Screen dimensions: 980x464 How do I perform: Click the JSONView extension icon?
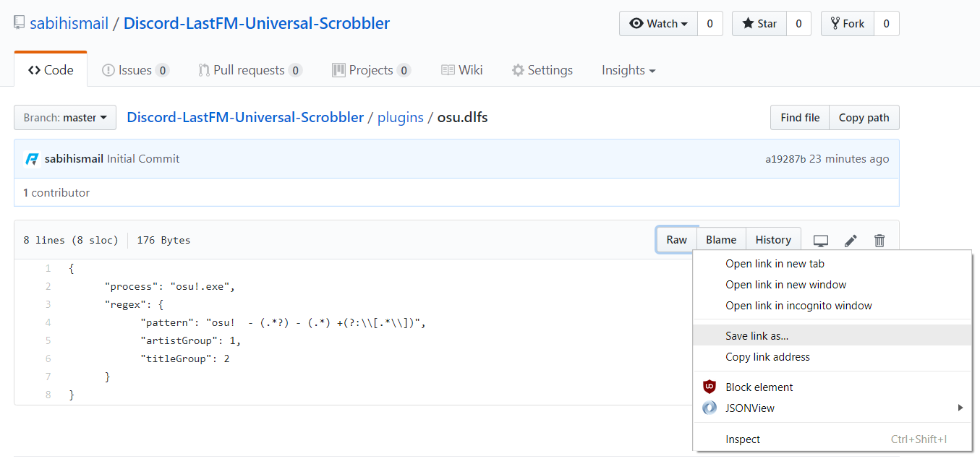point(709,407)
